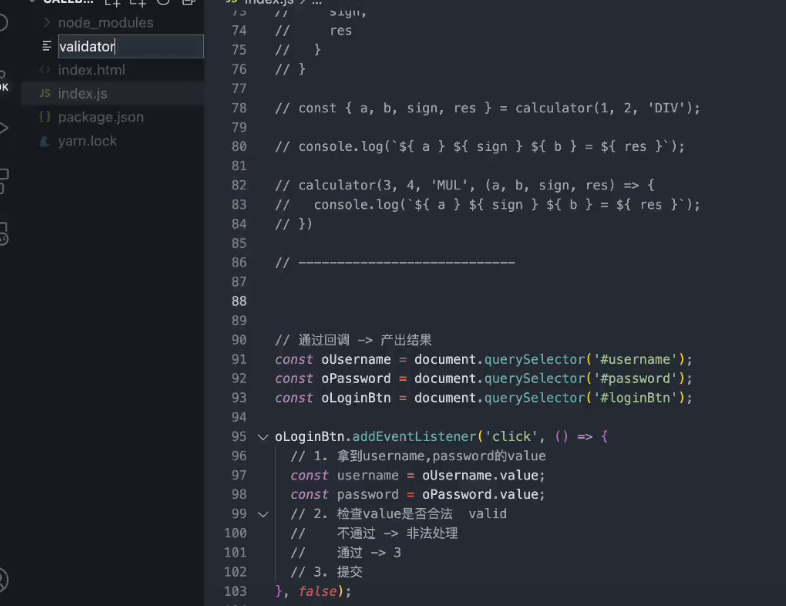Click oUsername.value on line 97
Viewport: 786px width, 606px height.
pyautogui.click(x=480, y=475)
